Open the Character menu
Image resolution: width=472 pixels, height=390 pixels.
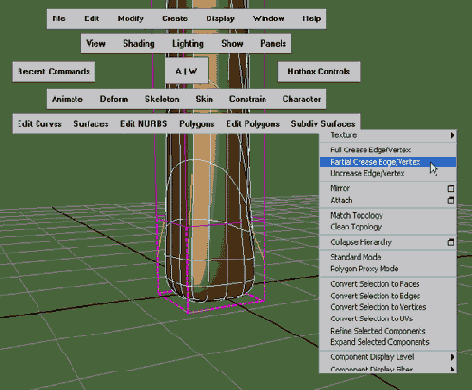pyautogui.click(x=302, y=99)
